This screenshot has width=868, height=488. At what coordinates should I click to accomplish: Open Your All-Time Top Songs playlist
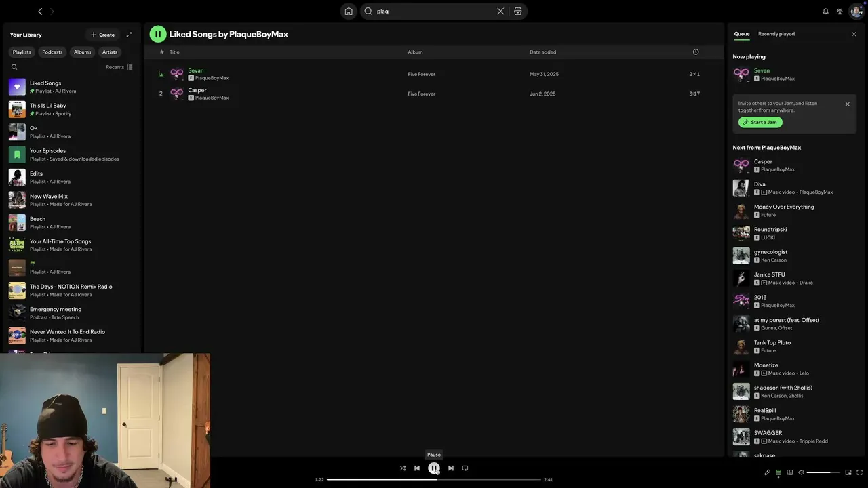[x=73, y=245]
